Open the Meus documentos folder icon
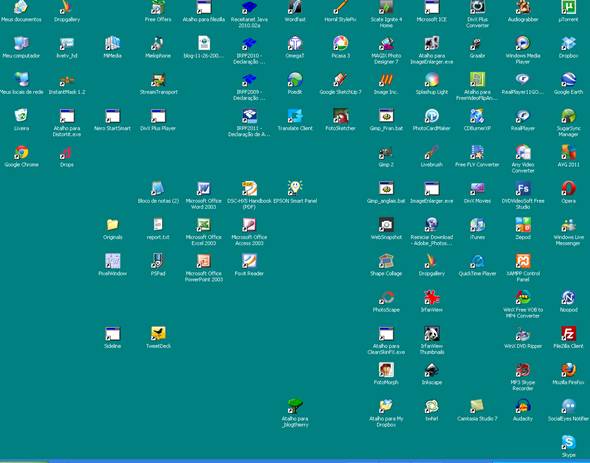The width and height of the screenshot is (590, 463). (21, 7)
